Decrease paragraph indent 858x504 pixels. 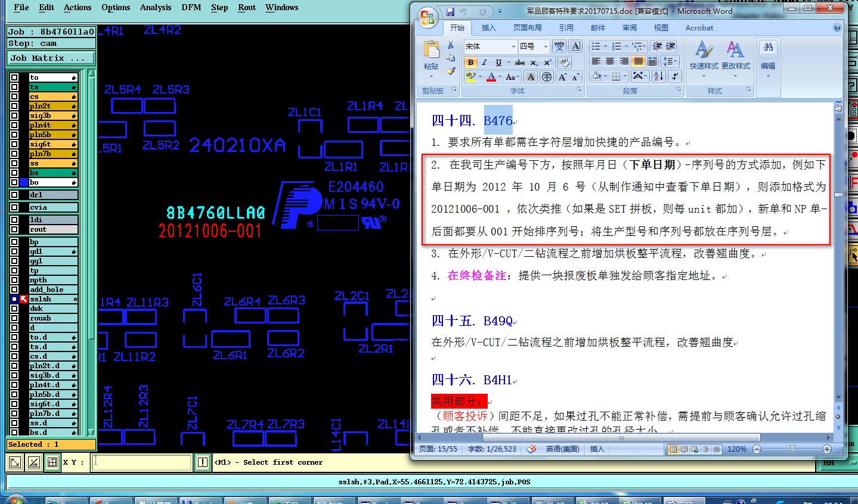658,46
